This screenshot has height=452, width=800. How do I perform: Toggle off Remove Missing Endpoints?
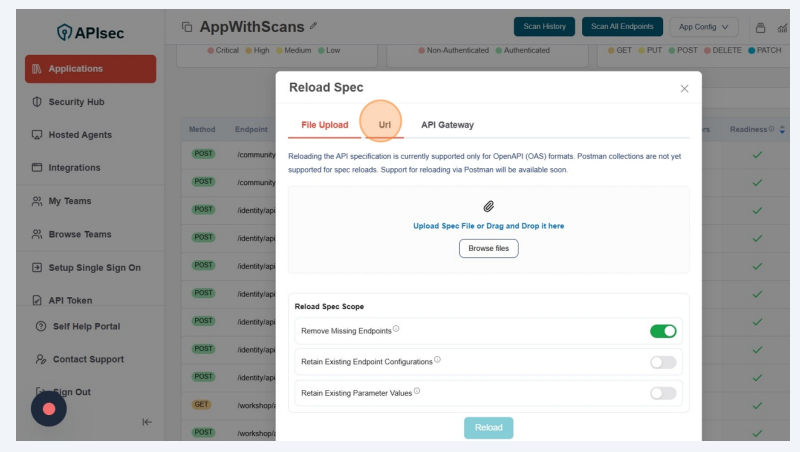[x=663, y=331]
